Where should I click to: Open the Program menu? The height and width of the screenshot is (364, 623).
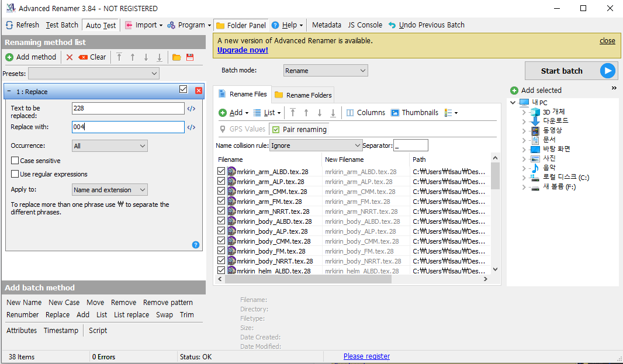click(x=189, y=25)
